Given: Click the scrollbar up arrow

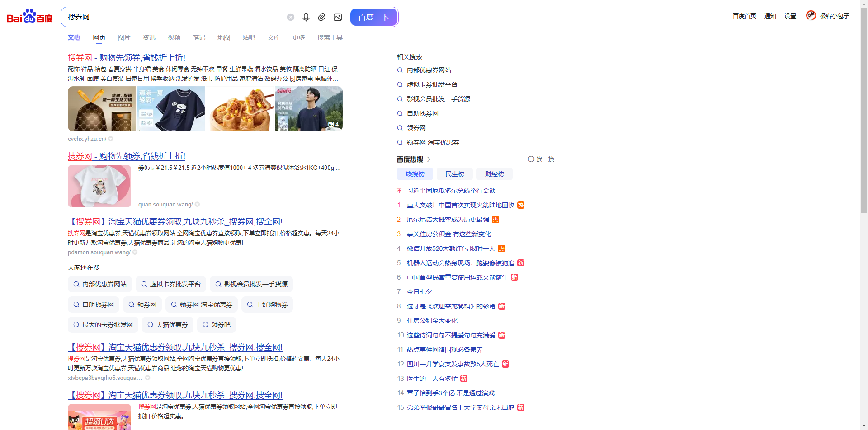Looking at the screenshot, I should pos(864,3).
